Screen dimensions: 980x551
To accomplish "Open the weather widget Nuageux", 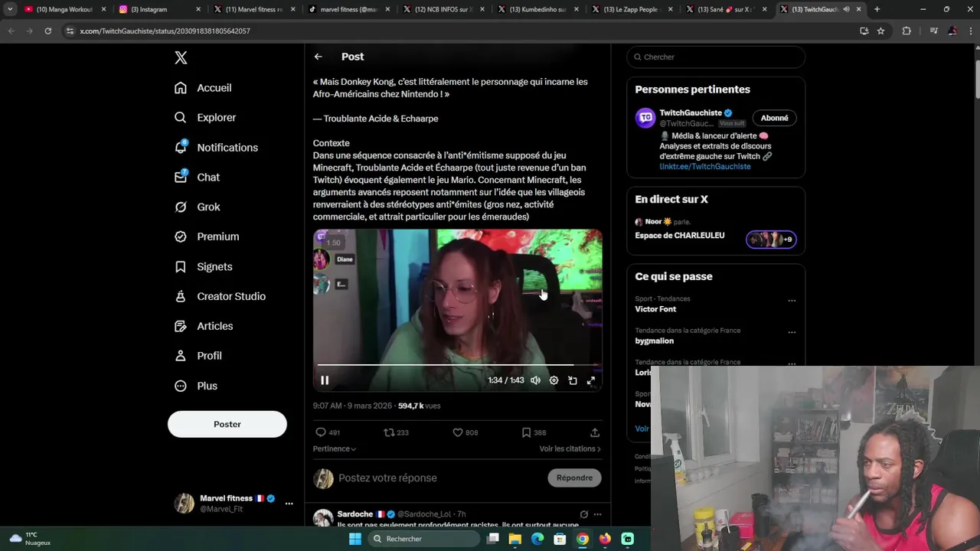I will pyautogui.click(x=31, y=539).
